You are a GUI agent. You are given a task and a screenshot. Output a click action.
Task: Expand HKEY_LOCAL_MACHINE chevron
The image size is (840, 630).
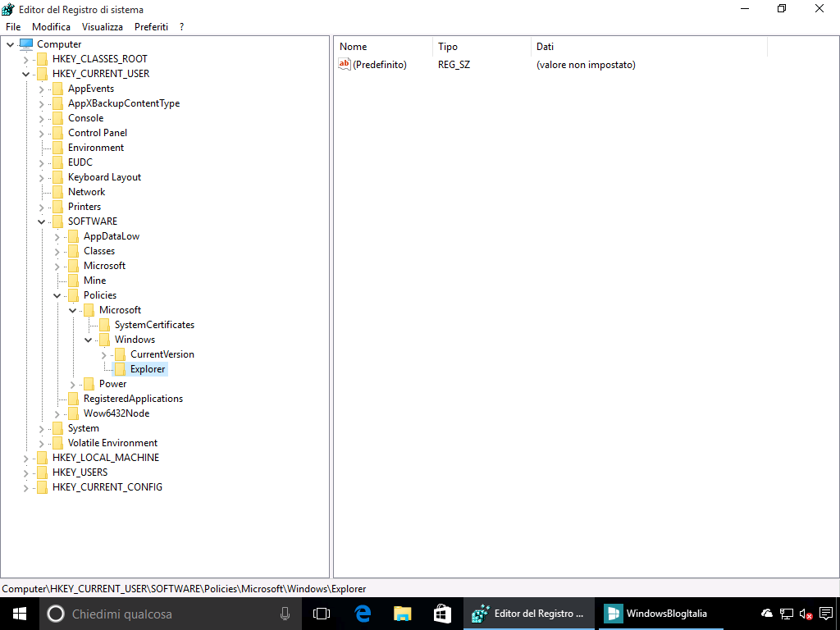(25, 458)
